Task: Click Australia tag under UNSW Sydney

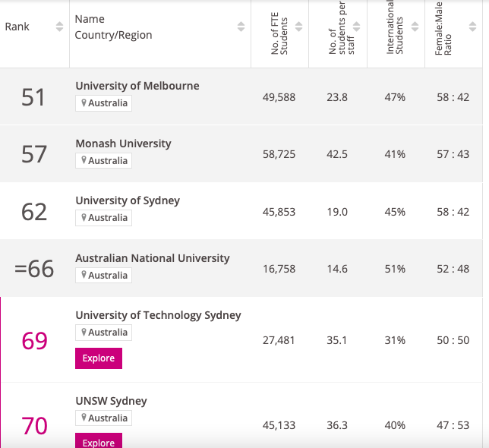Action: pyautogui.click(x=103, y=418)
